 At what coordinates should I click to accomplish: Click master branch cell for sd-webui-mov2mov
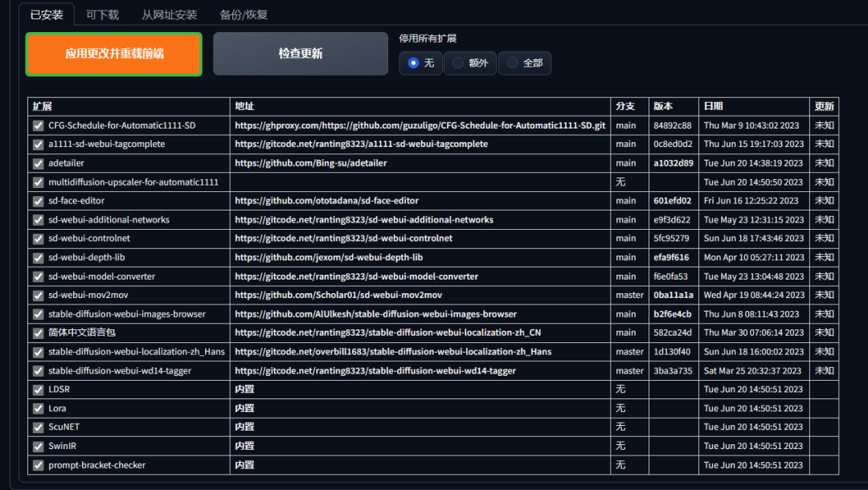click(x=629, y=295)
